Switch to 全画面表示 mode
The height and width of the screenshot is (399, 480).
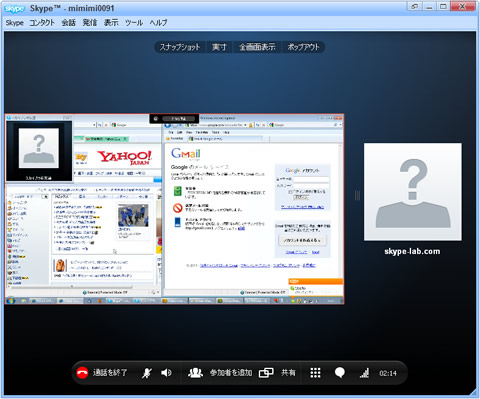(x=257, y=47)
